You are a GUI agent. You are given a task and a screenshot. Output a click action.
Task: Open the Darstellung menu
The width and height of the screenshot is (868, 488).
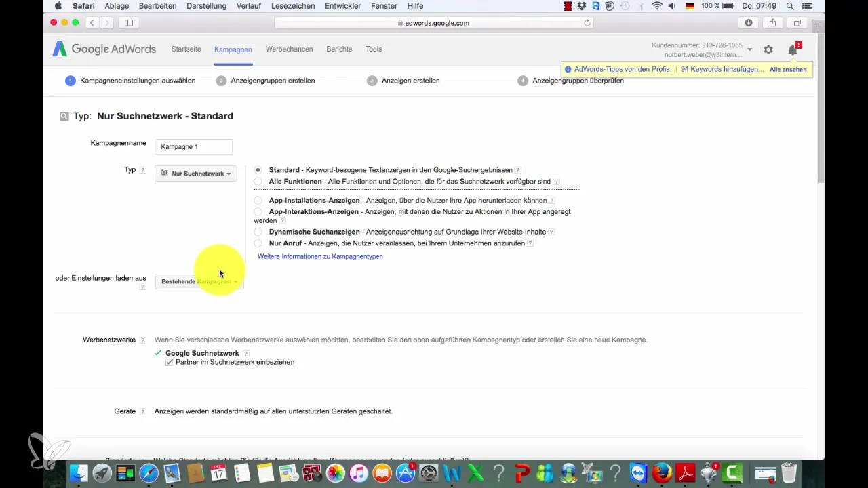[x=206, y=6]
